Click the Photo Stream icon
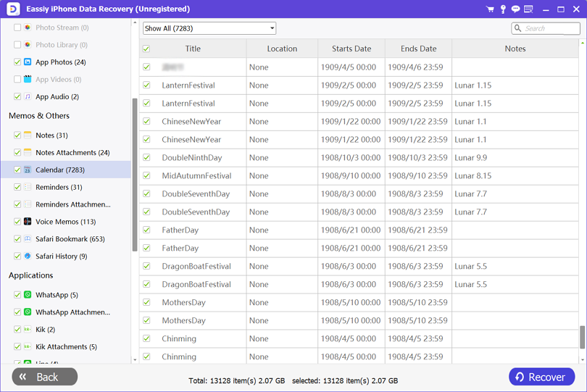This screenshot has height=392, width=587. point(28,28)
